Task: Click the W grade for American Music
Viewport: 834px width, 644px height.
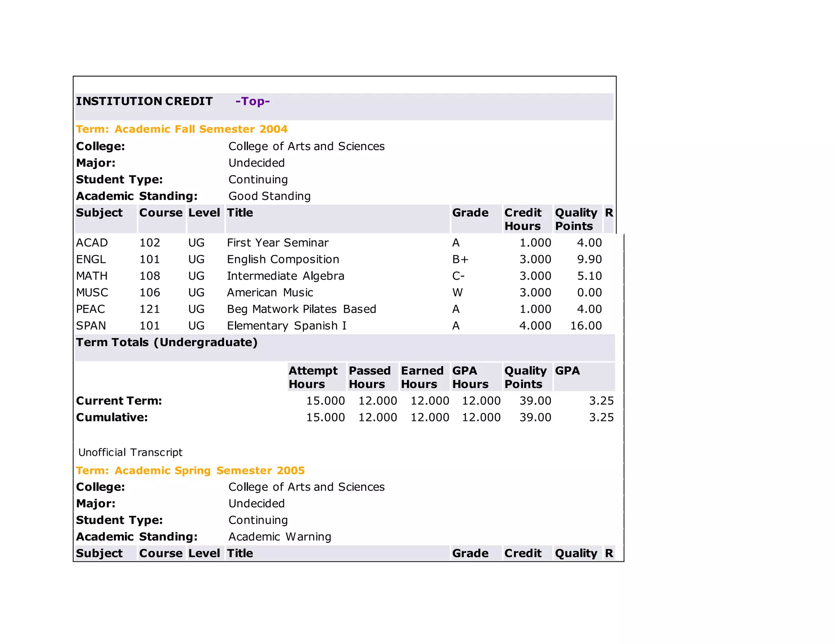Action: click(x=457, y=293)
